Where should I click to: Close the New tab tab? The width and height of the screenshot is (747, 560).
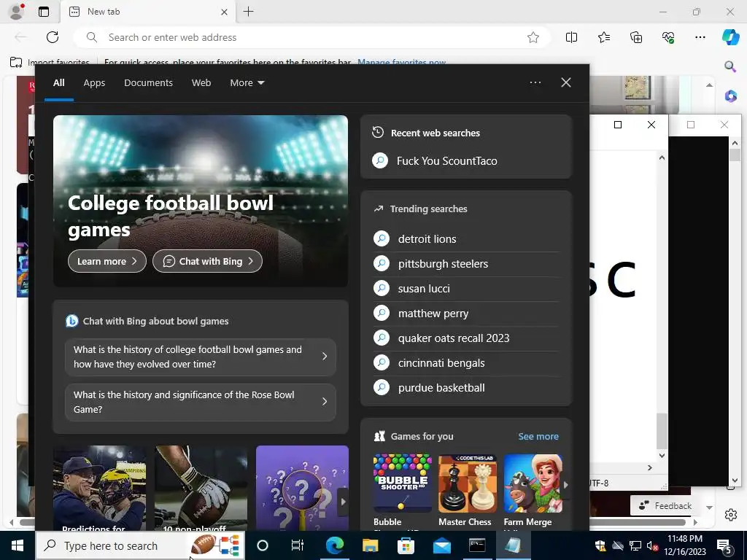point(224,12)
